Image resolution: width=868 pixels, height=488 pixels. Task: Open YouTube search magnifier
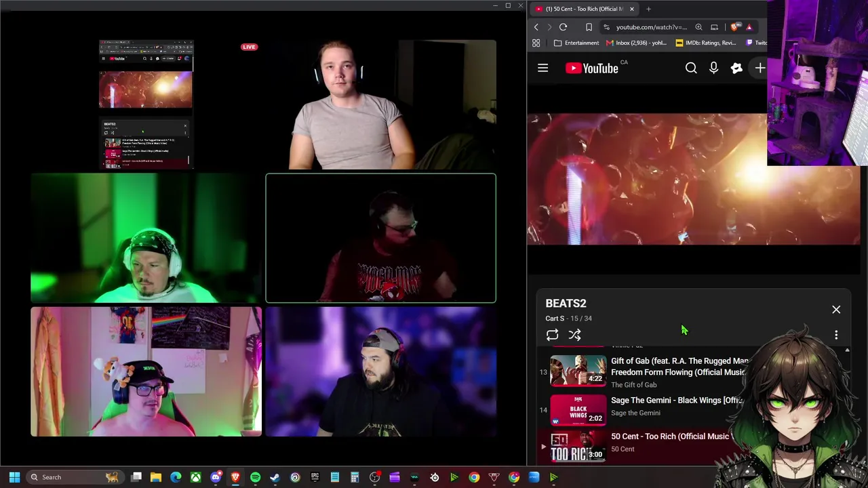click(x=691, y=68)
